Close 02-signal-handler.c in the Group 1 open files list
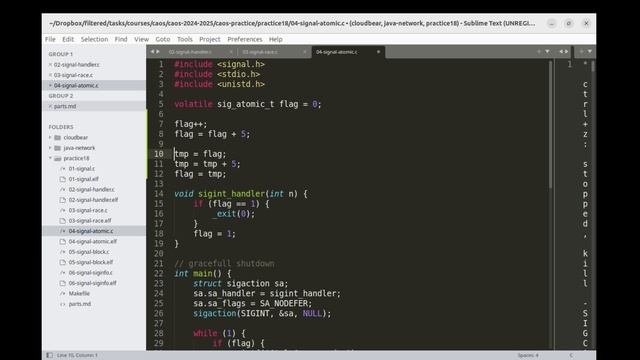 coord(50,64)
